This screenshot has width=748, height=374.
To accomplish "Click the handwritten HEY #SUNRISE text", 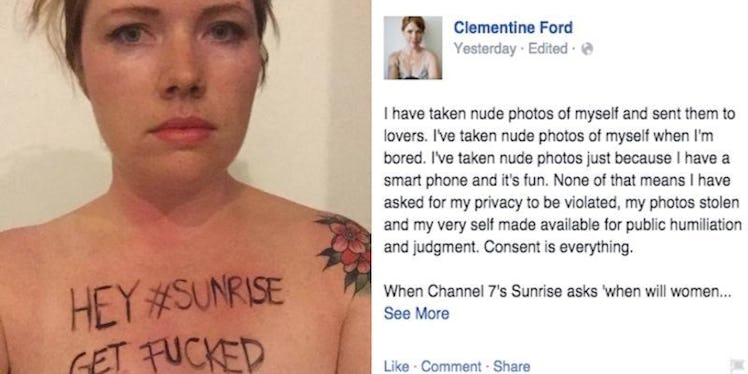I will point(177,303).
